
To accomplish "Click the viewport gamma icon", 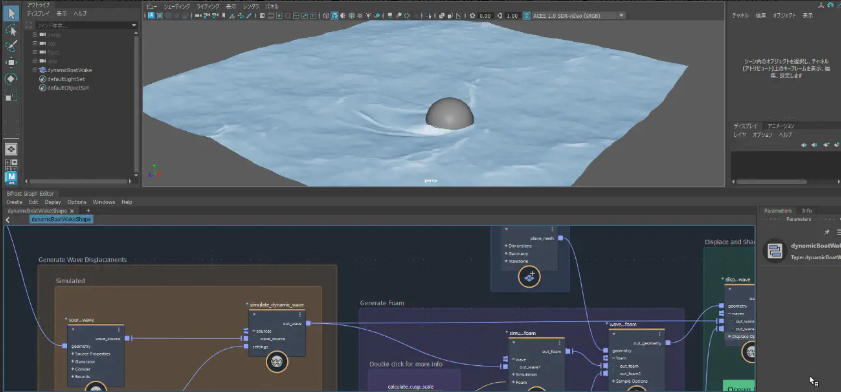I will [499, 16].
